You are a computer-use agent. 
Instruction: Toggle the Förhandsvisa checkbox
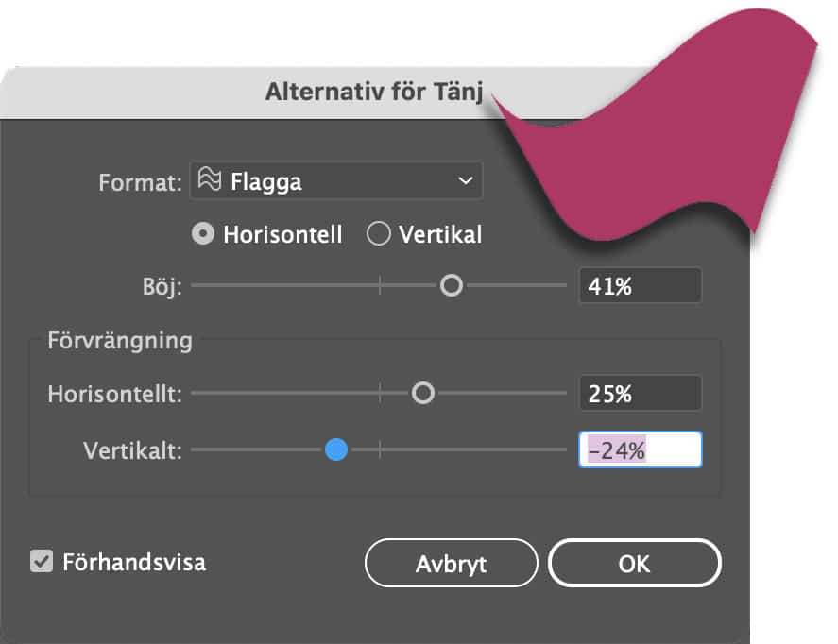click(x=41, y=563)
